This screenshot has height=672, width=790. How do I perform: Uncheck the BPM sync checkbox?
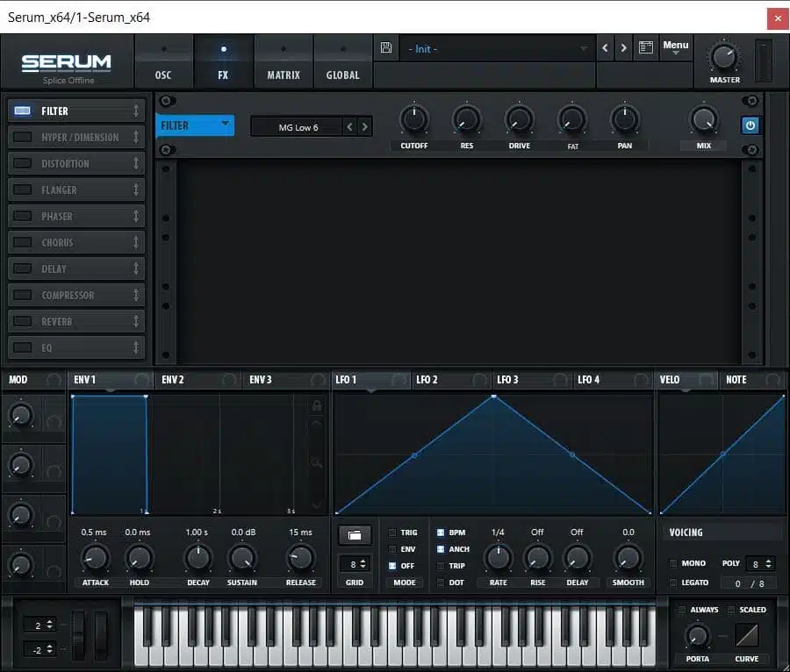point(441,532)
